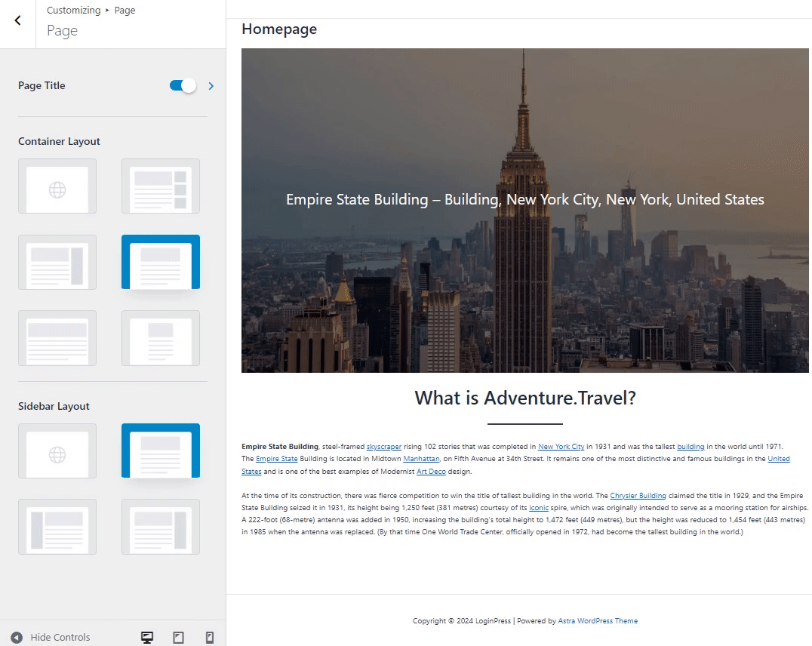Choose the right sidebar layout option
Viewport: 812px width, 646px height.
click(x=161, y=526)
